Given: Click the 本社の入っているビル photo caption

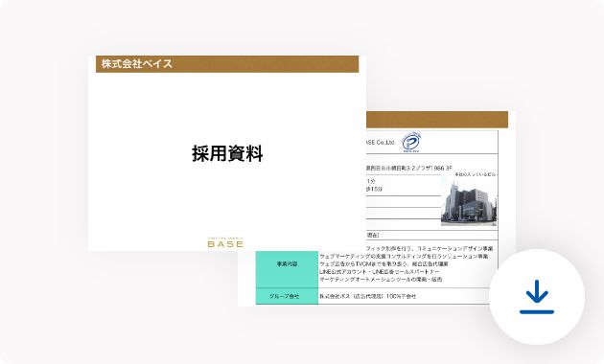Looking at the screenshot, I should point(476,174).
